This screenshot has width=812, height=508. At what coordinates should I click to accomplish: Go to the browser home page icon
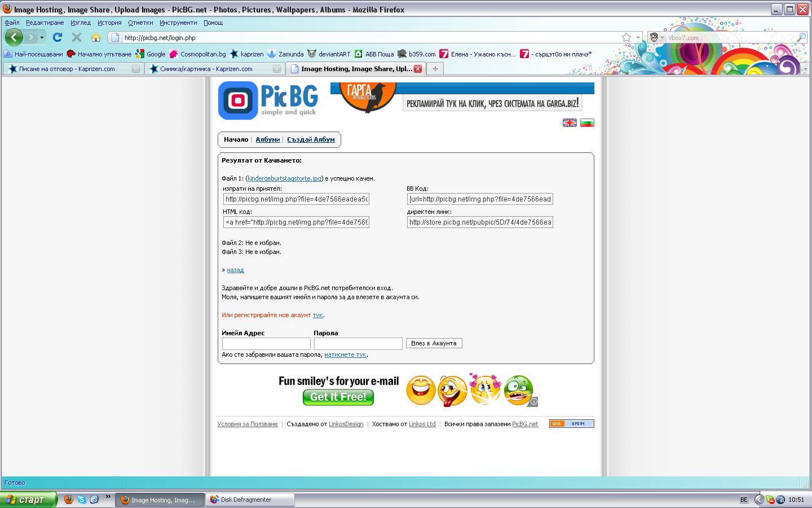[96, 37]
